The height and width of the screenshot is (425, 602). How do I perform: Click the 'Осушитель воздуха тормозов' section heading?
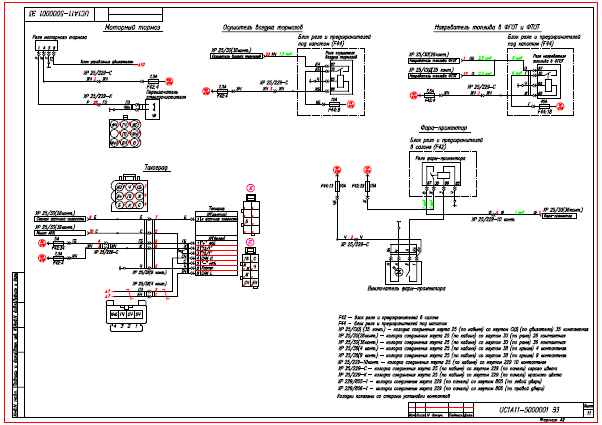[x=263, y=28]
